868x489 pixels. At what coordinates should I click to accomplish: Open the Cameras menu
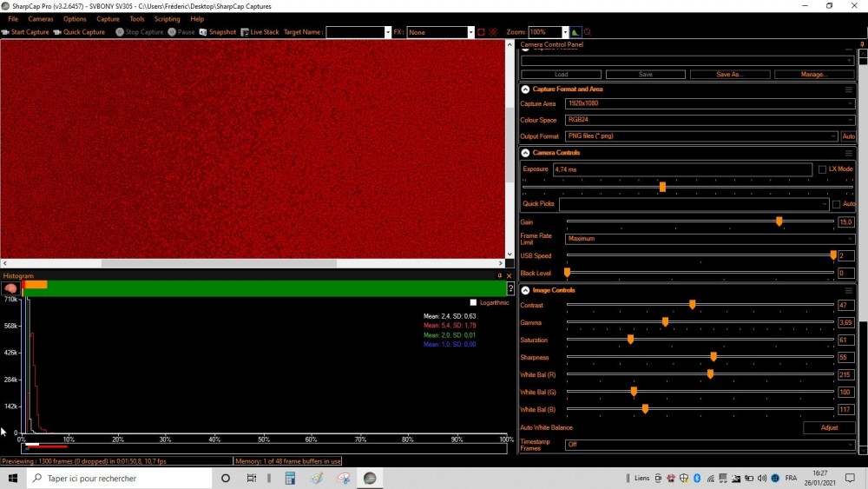(x=41, y=19)
